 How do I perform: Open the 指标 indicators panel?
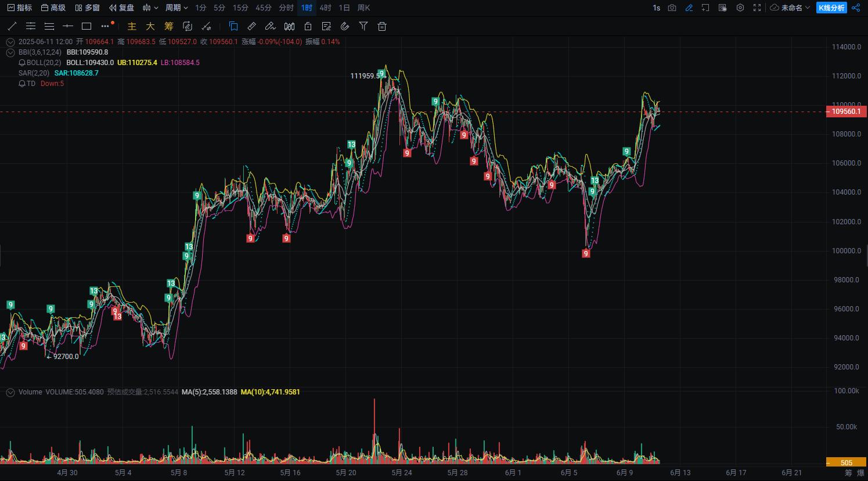click(x=20, y=8)
